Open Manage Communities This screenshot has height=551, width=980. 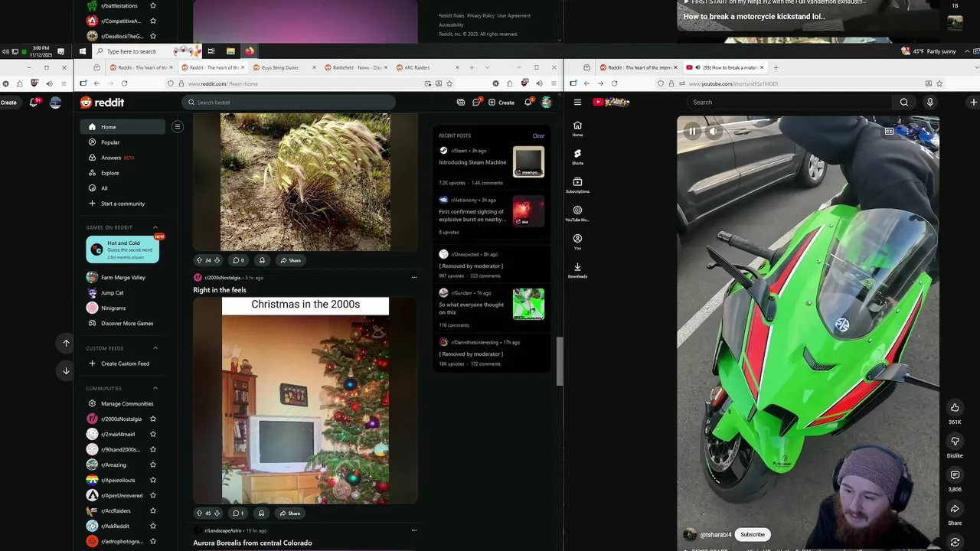pyautogui.click(x=122, y=403)
